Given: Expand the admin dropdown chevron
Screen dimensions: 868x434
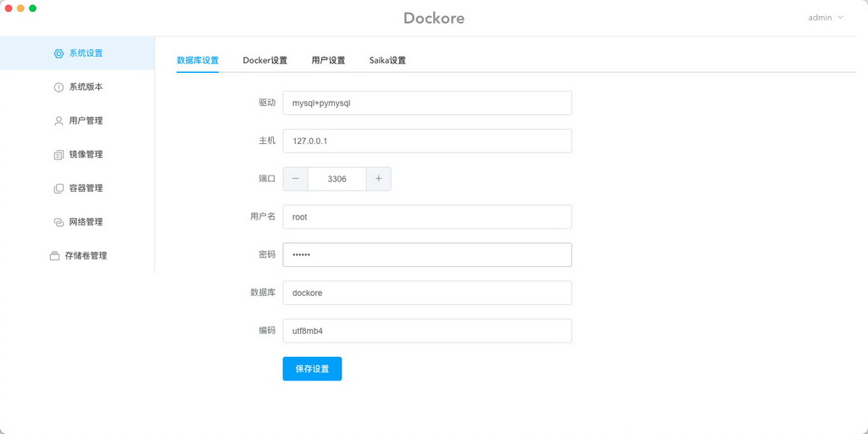Looking at the screenshot, I should 840,17.
